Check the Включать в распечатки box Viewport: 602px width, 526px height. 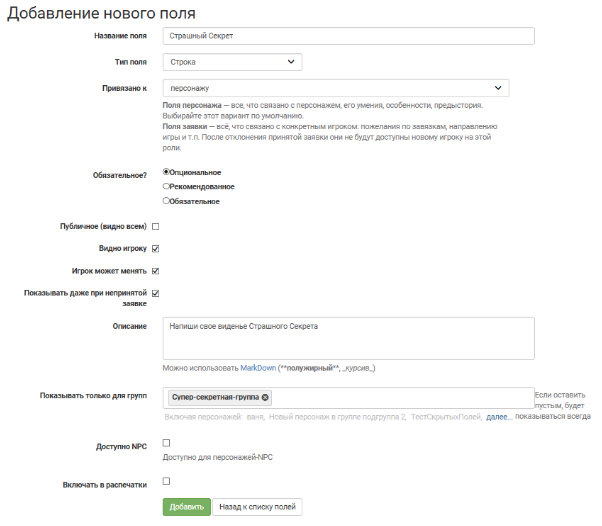[167, 482]
